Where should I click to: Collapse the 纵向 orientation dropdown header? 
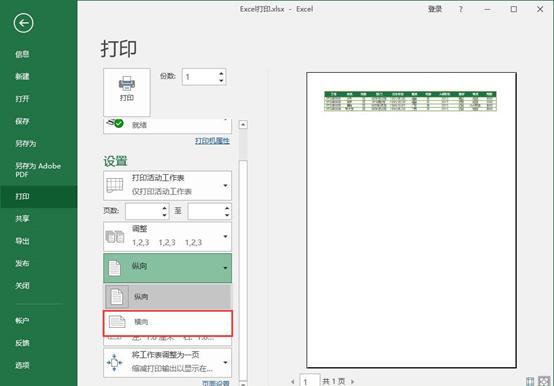pyautogui.click(x=167, y=268)
